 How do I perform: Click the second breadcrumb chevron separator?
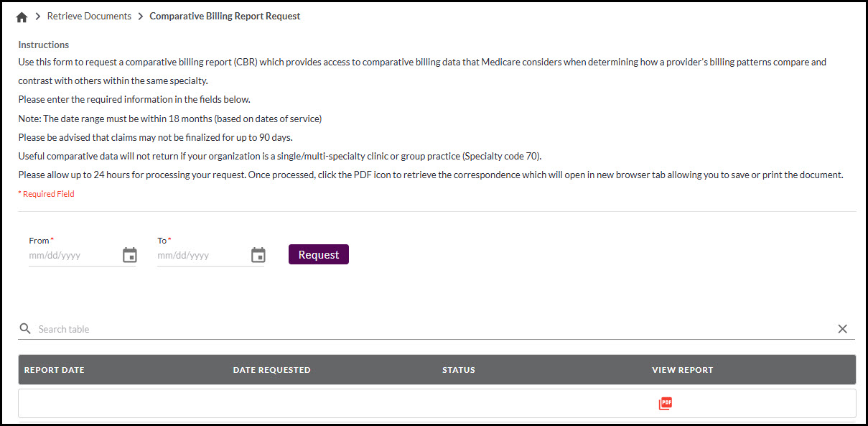point(140,17)
